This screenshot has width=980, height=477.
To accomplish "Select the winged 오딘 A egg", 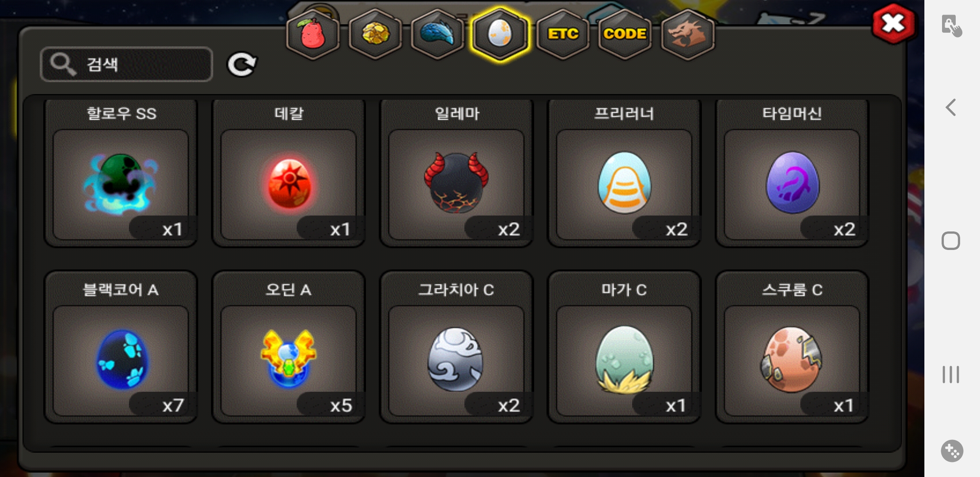I will click(x=289, y=347).
